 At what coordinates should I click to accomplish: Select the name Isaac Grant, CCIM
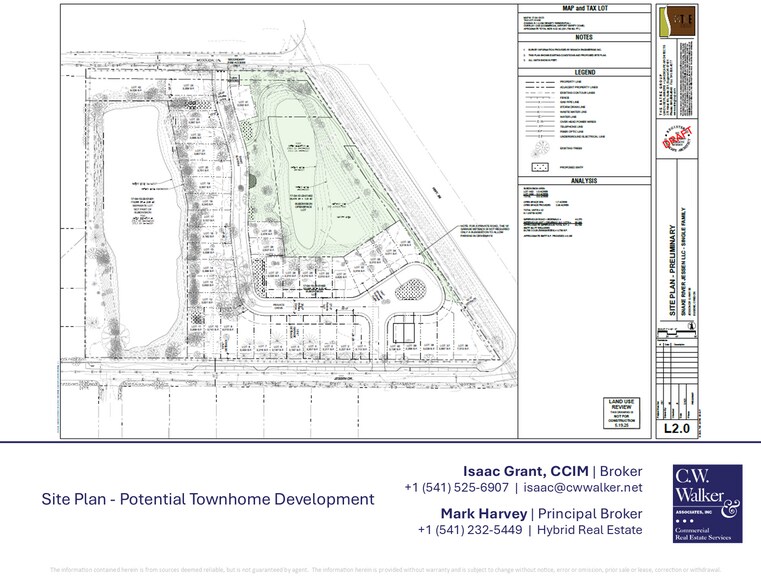pyautogui.click(x=526, y=471)
